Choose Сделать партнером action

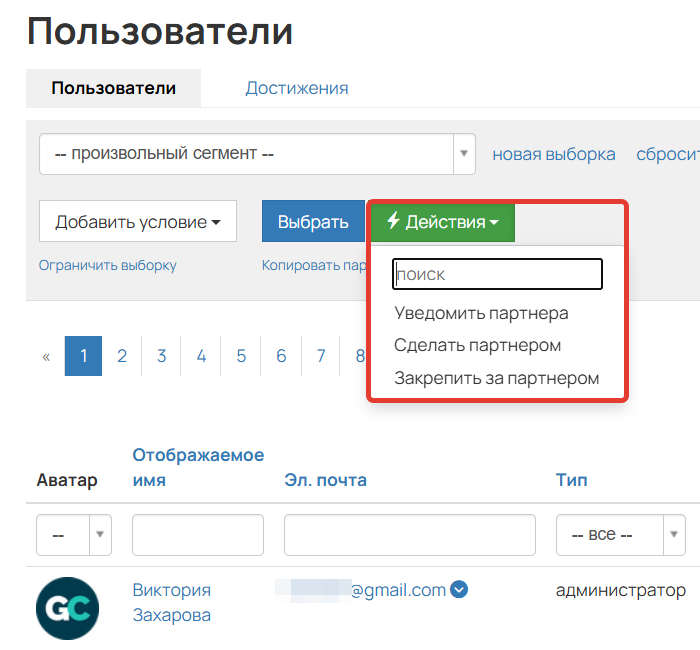coord(477,346)
